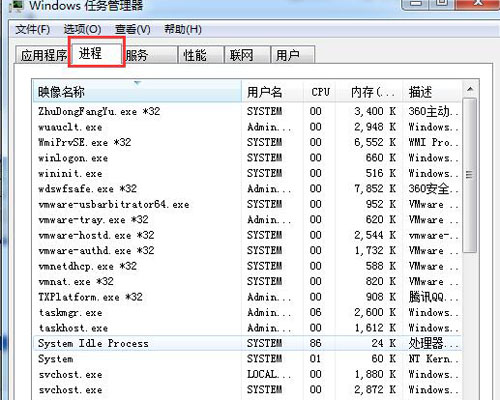500x400 pixels.
Task: Switch to the 用户 tab
Action: tap(293, 55)
